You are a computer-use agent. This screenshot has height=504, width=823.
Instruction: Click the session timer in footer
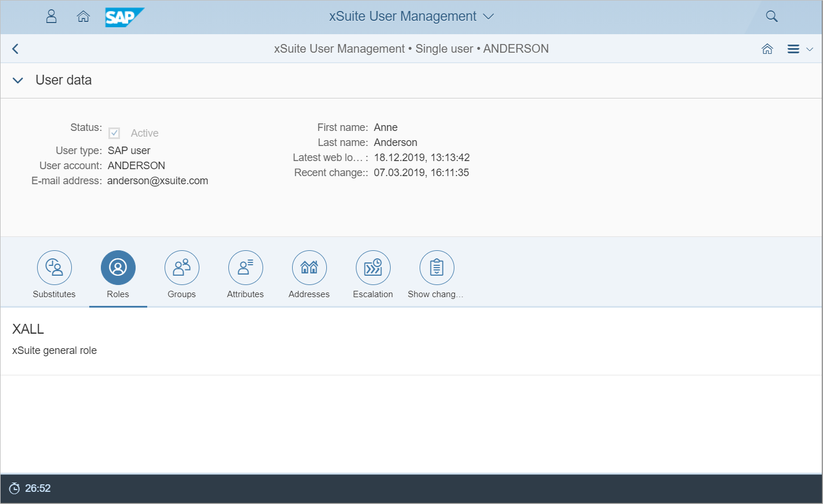30,488
